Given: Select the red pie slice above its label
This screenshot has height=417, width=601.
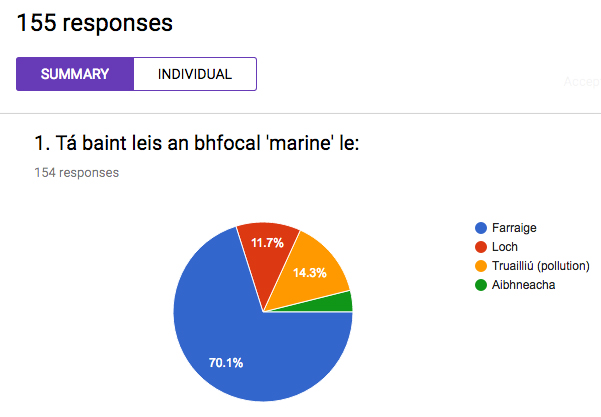Looking at the screenshot, I should pos(267,230).
